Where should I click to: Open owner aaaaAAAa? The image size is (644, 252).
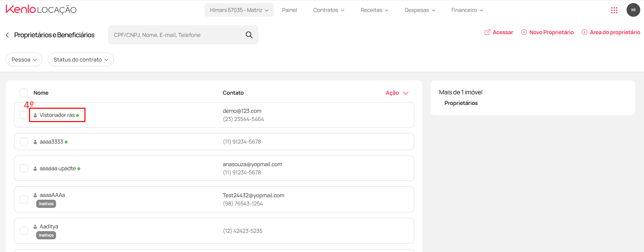click(52, 195)
